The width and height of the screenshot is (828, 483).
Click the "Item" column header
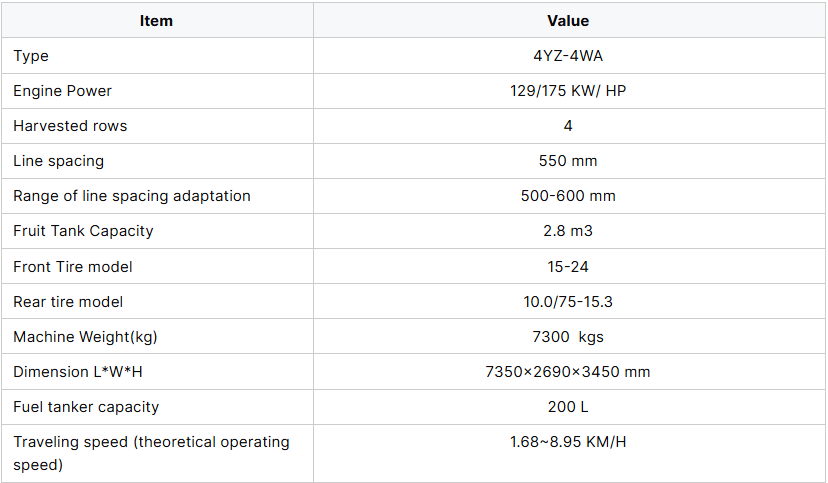pos(156,21)
